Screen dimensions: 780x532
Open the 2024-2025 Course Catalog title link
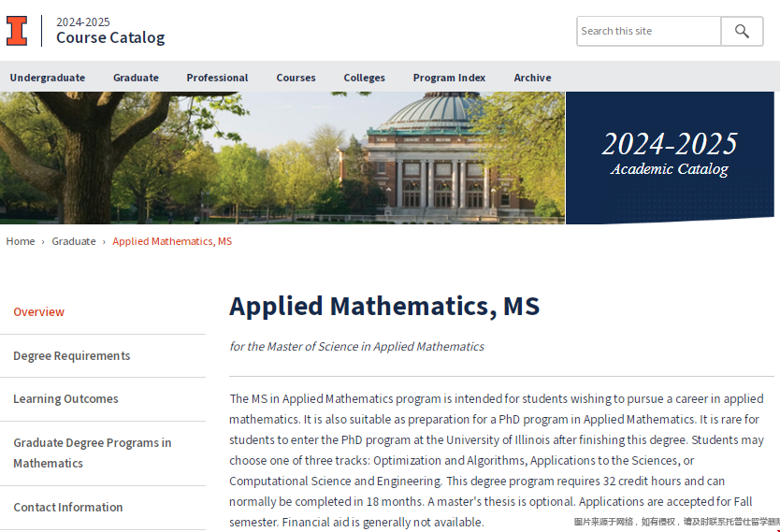[110, 31]
